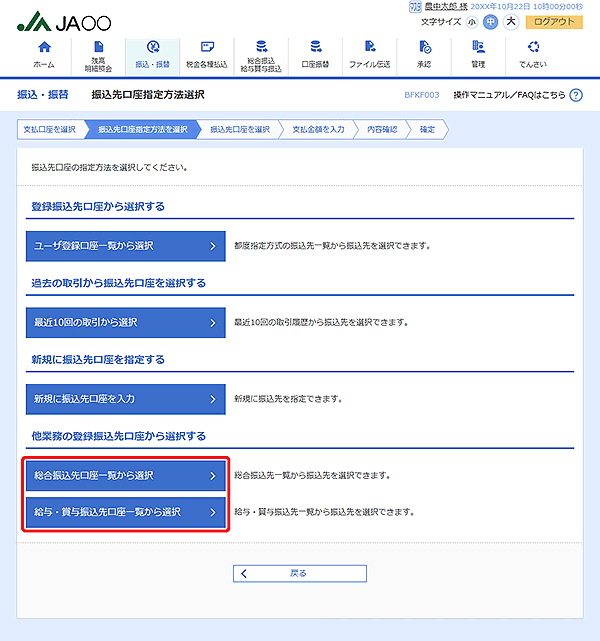Click the JA logo
The height and width of the screenshot is (641, 600).
click(x=64, y=22)
